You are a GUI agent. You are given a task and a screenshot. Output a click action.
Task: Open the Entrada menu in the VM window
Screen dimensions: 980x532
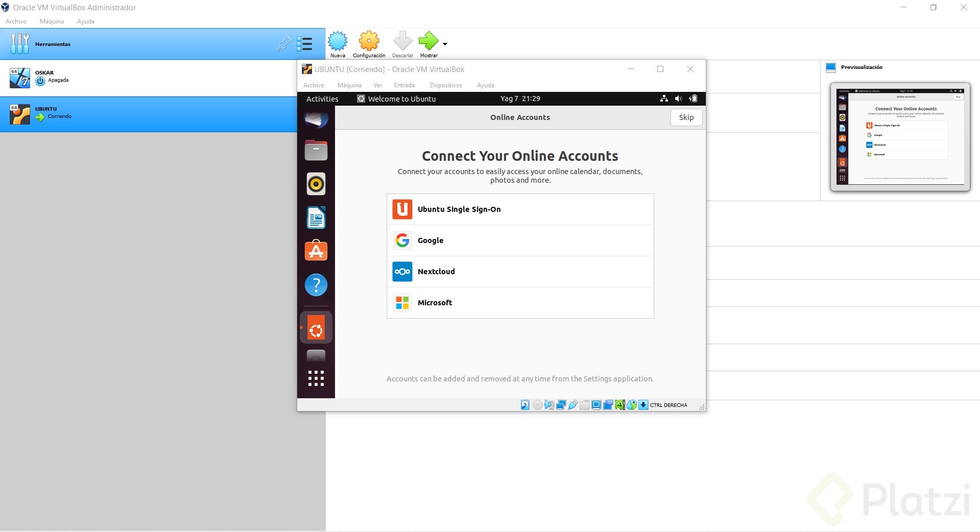(x=404, y=85)
